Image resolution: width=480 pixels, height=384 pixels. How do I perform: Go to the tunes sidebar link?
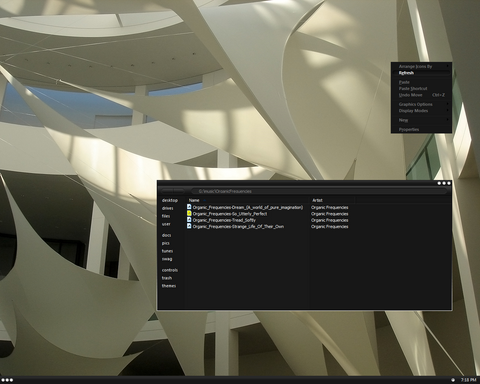point(167,251)
